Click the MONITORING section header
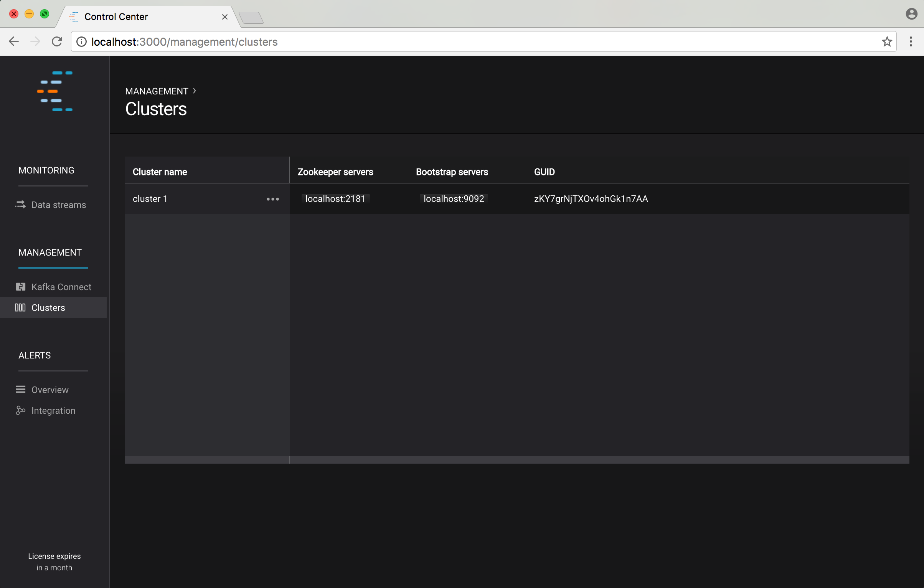 46,170
